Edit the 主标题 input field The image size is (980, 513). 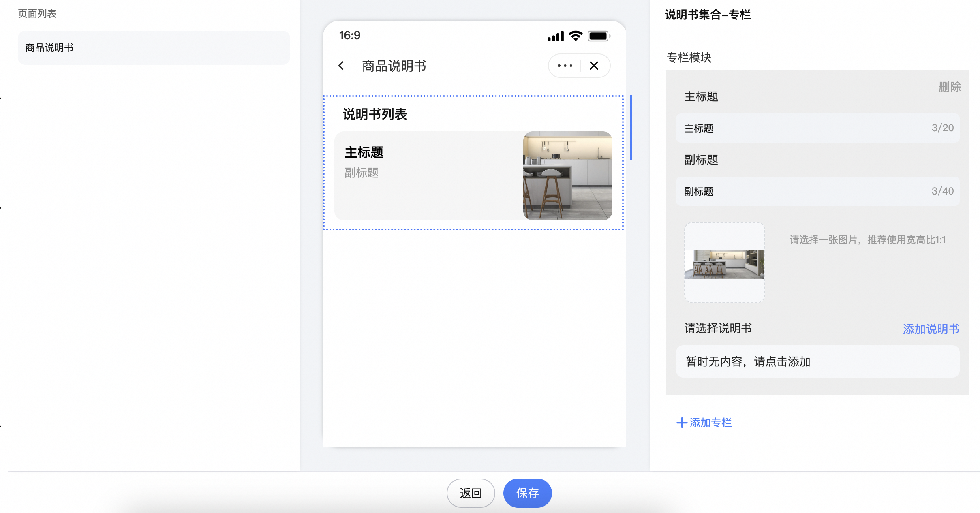tap(817, 128)
